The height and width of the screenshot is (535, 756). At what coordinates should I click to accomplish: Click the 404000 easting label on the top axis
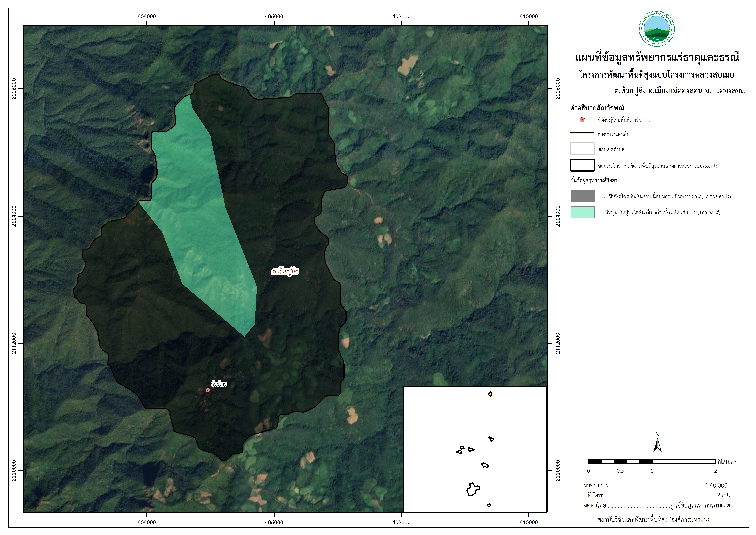coord(147,16)
